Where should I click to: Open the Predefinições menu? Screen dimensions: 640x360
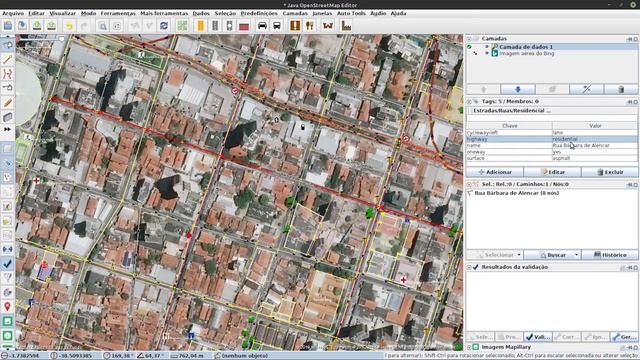pos(259,13)
